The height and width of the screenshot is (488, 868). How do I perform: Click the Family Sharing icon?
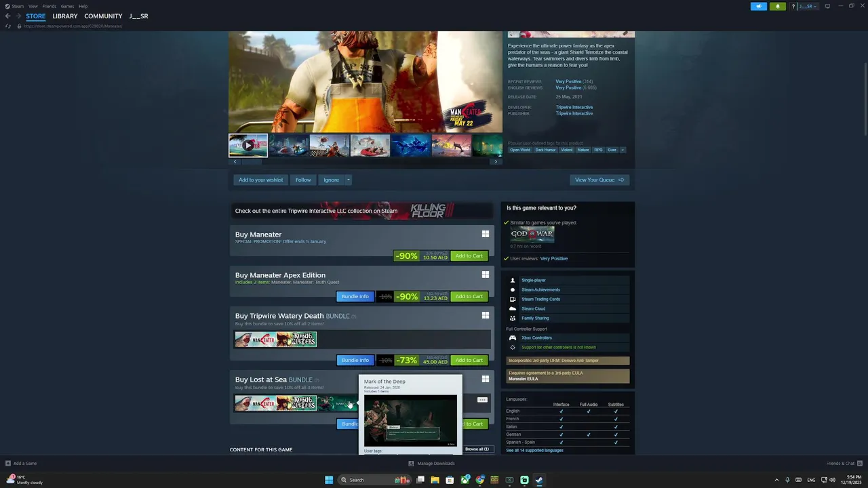(x=513, y=318)
